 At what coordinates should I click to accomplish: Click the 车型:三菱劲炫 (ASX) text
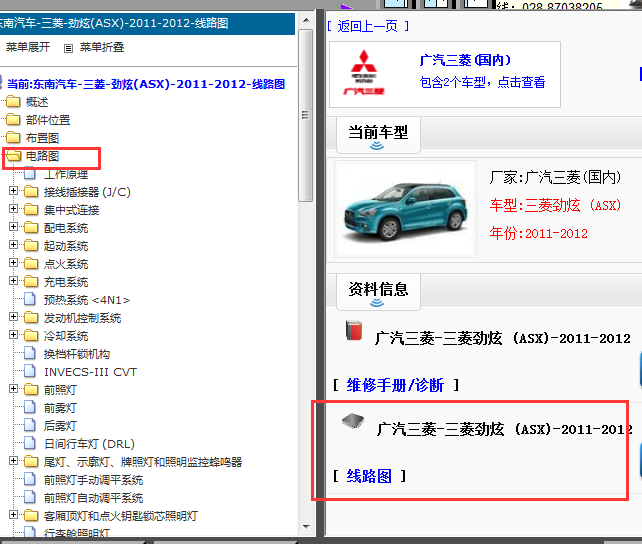(555, 205)
